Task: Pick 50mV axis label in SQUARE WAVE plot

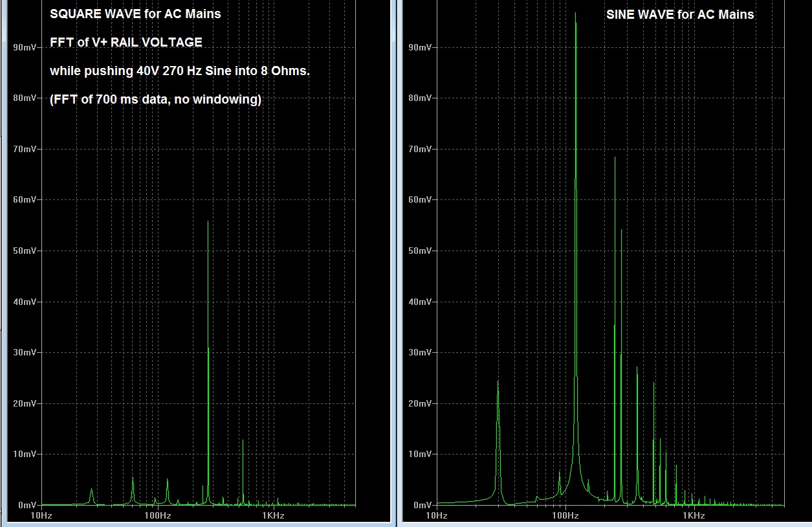Action: (x=23, y=251)
